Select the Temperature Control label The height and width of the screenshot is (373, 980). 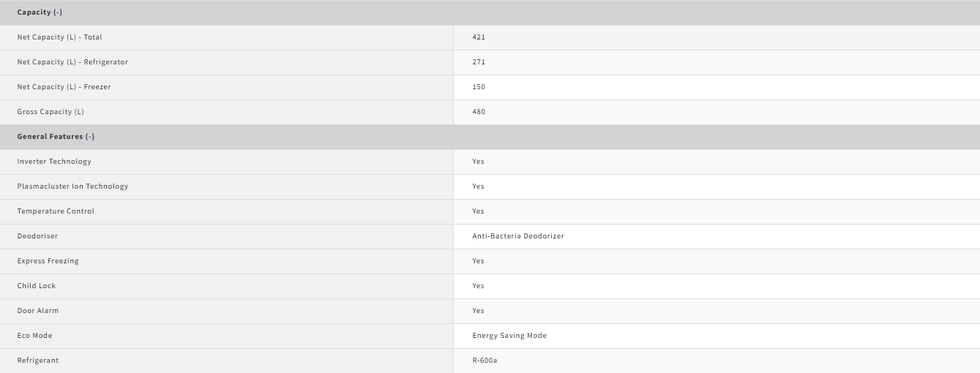point(56,211)
